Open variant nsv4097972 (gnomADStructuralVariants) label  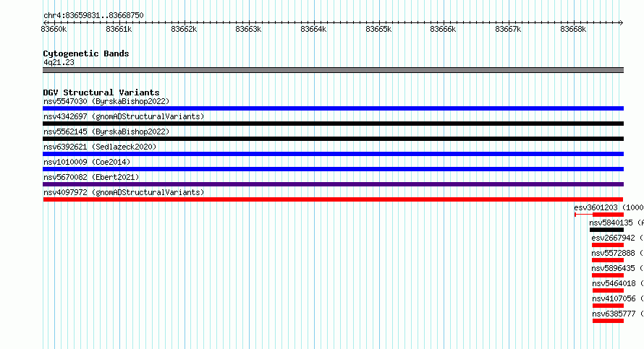(124, 192)
